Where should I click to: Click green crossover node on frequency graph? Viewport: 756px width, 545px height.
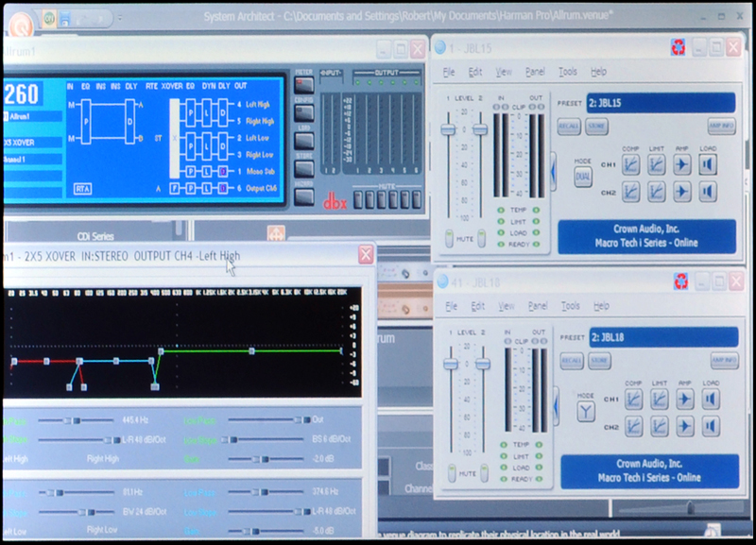pyautogui.click(x=160, y=350)
